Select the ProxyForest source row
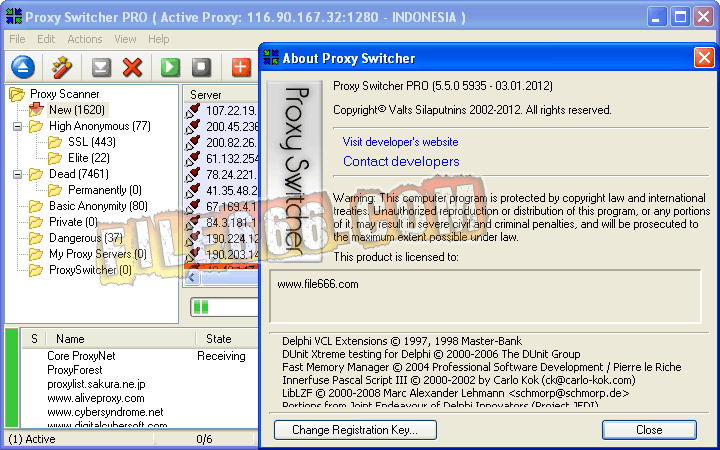The width and height of the screenshot is (720, 450). (x=140, y=370)
